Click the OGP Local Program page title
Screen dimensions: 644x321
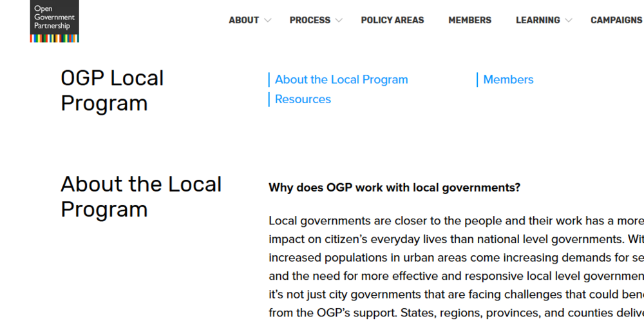coord(112,90)
